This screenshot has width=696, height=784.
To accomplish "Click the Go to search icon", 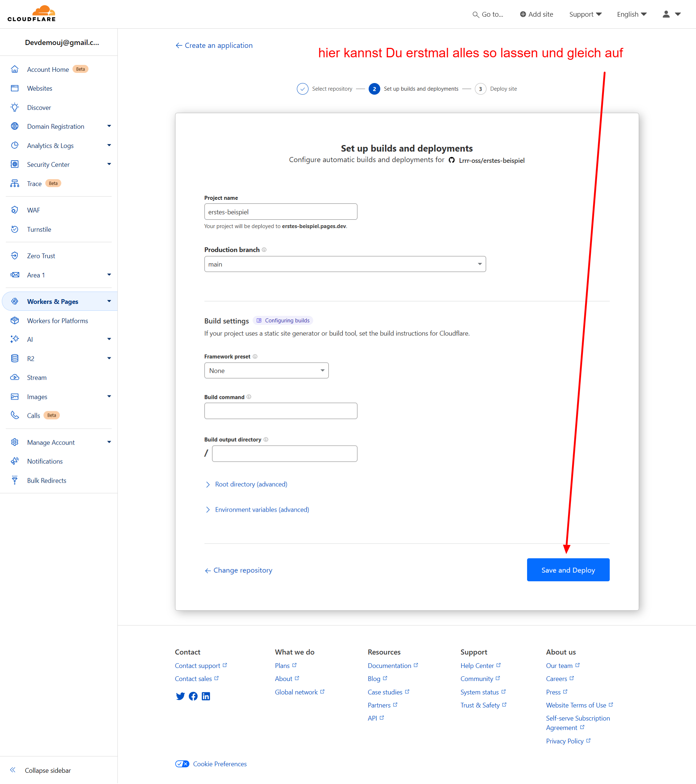I will click(x=476, y=15).
